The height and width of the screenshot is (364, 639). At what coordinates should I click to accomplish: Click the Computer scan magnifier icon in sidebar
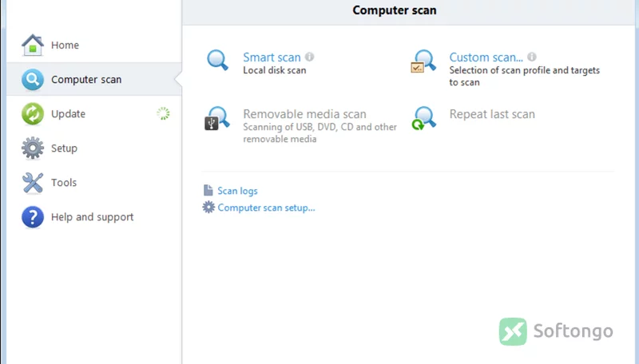tap(33, 79)
